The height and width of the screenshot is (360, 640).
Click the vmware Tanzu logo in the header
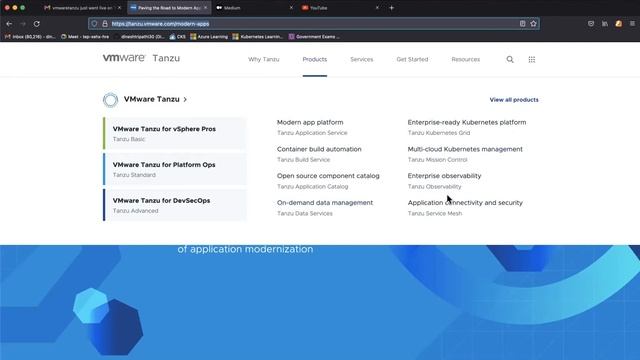point(141,58)
